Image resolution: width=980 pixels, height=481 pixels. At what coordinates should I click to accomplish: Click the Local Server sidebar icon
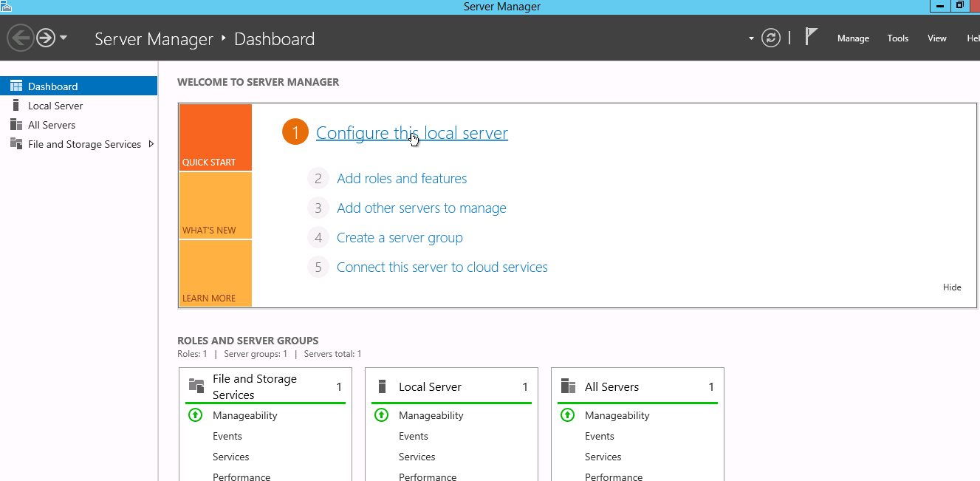[16, 106]
